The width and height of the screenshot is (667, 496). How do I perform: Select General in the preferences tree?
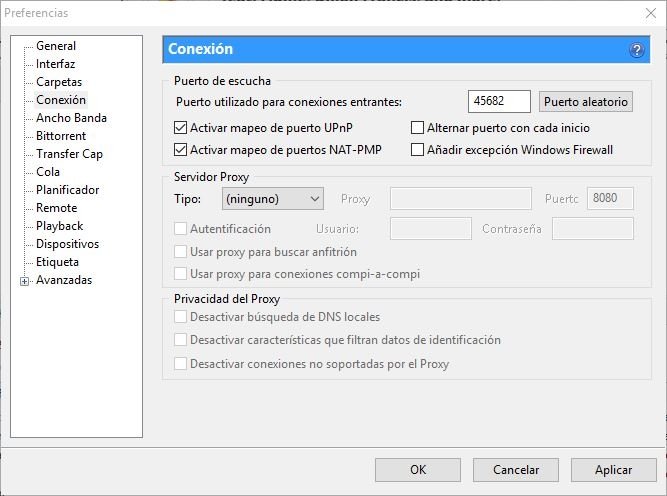coord(56,46)
